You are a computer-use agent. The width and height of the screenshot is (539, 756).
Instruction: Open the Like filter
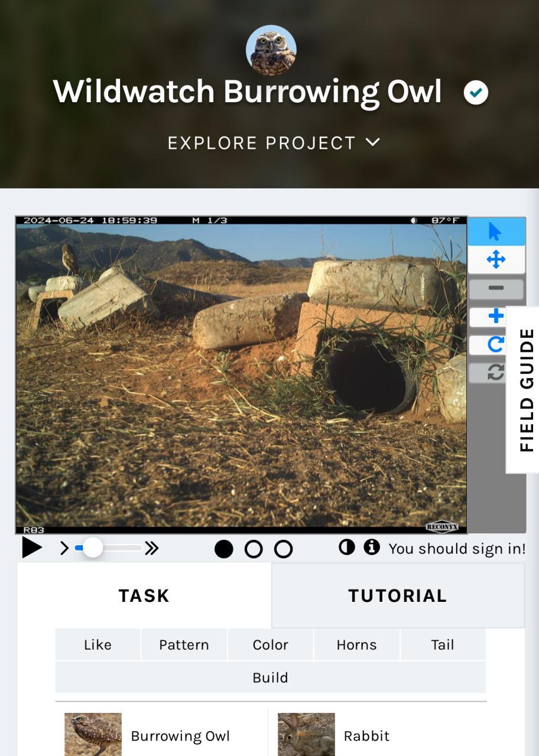tap(98, 644)
